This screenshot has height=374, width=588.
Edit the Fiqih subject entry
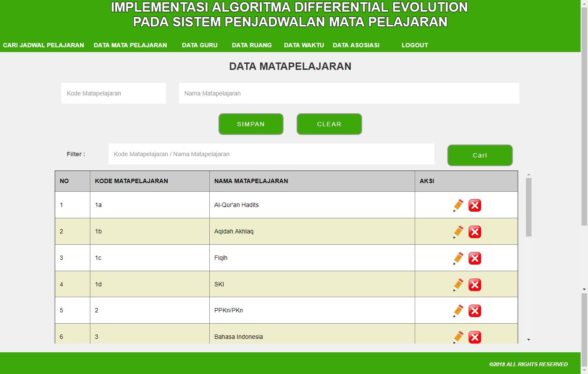pyautogui.click(x=458, y=259)
